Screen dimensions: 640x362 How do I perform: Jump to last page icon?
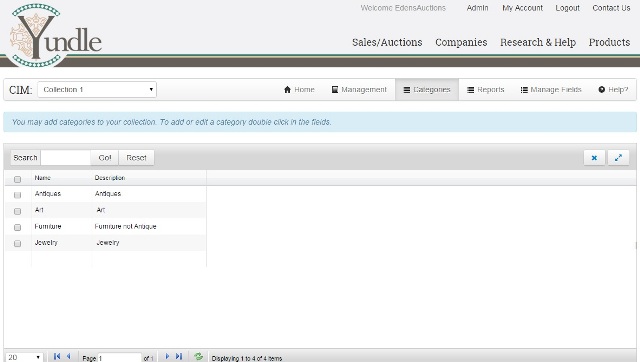(x=179, y=356)
